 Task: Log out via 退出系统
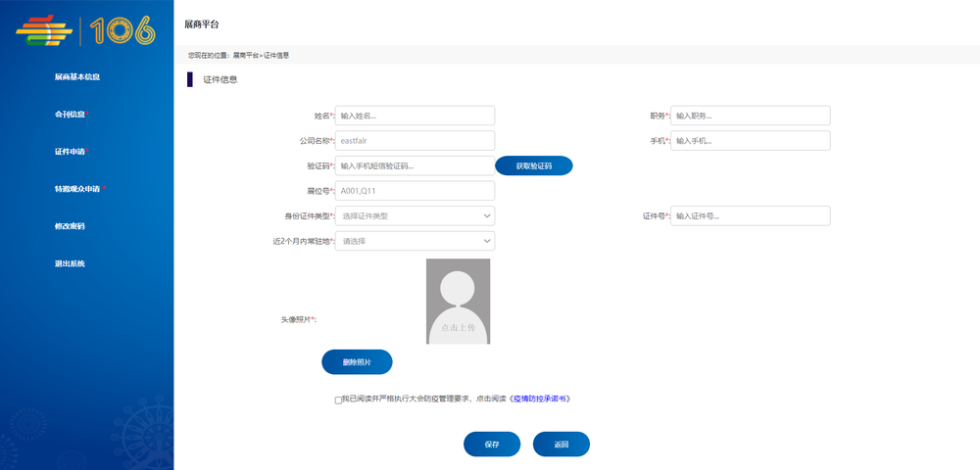[x=70, y=263]
